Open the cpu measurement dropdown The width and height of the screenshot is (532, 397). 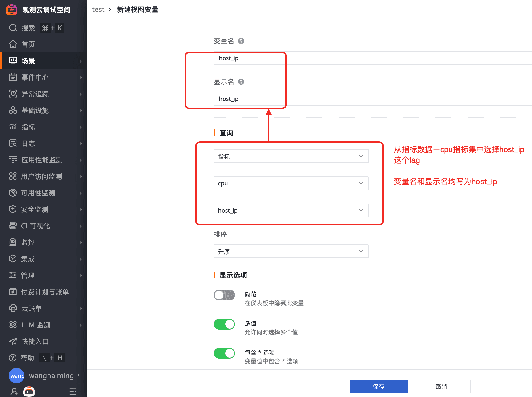point(291,183)
